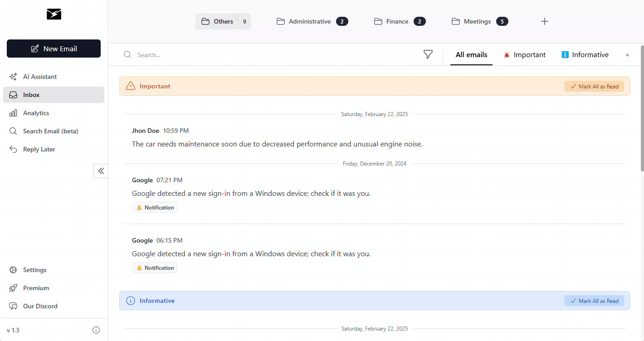Create a new email category tab

point(627,55)
